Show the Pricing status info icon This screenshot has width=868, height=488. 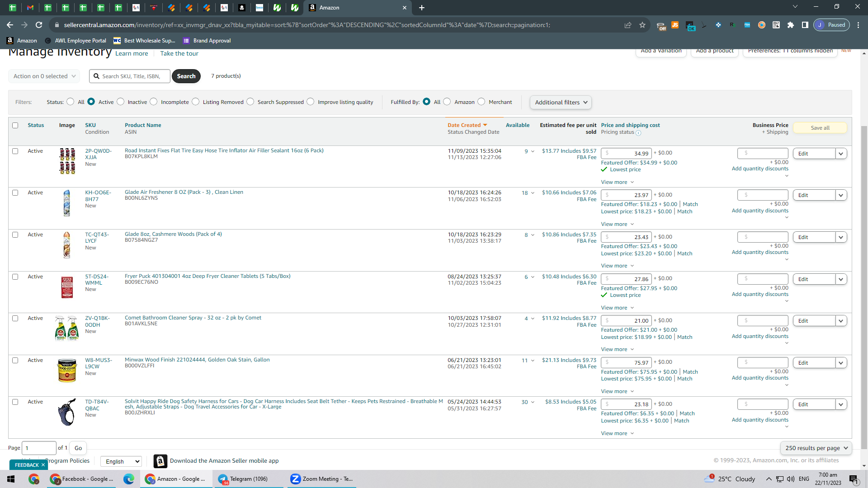pos(638,133)
